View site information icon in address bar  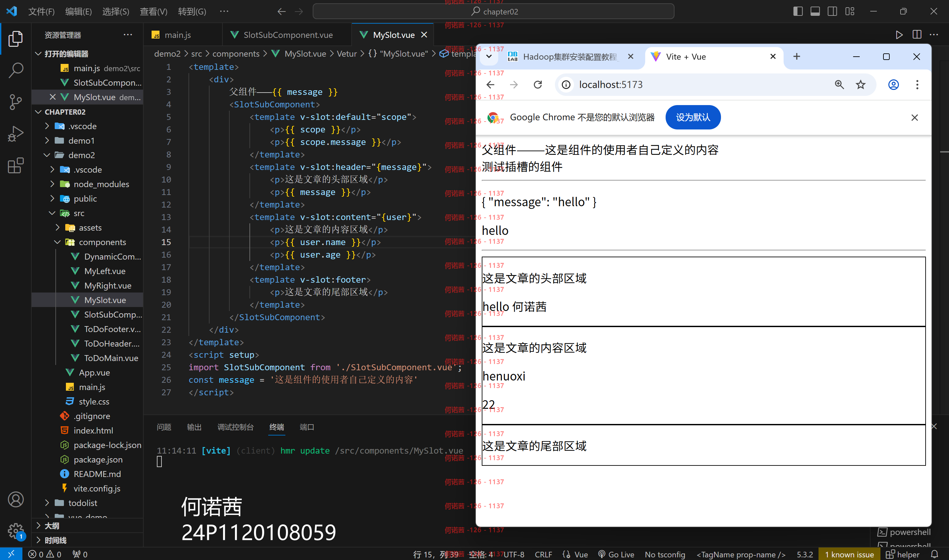point(566,85)
